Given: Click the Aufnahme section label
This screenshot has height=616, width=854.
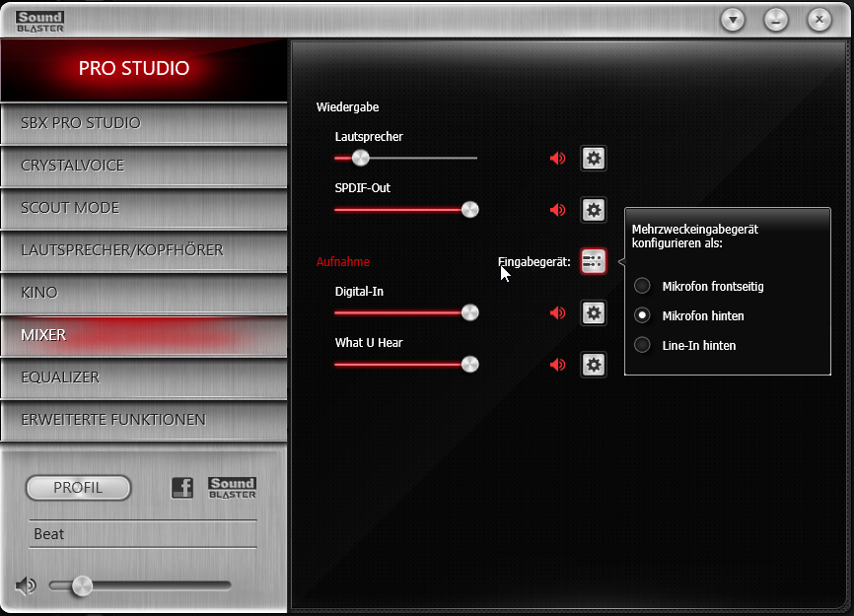Looking at the screenshot, I should [343, 262].
